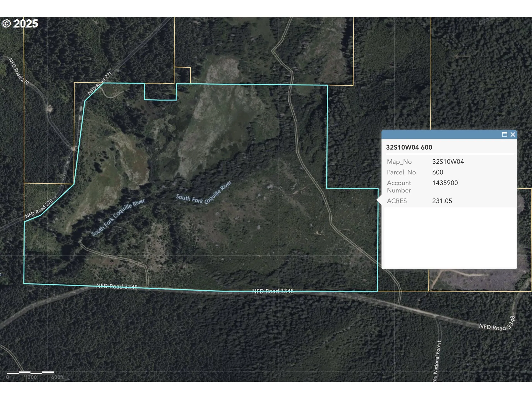
Task: Click the Account Number value 1435900
Action: pyautogui.click(x=445, y=183)
